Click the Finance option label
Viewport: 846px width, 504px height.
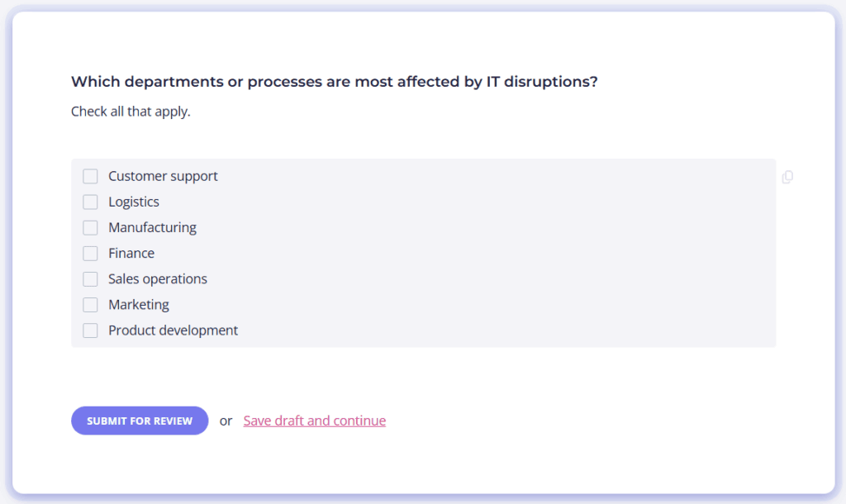click(131, 253)
